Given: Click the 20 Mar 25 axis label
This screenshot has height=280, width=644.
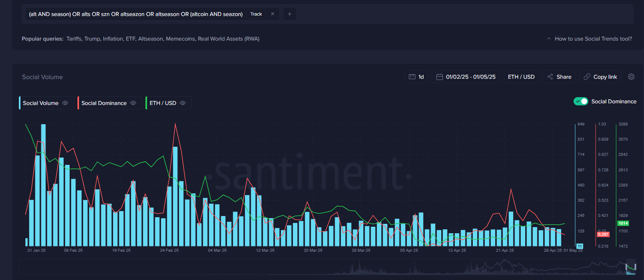Looking at the screenshot, I should coord(313,250).
